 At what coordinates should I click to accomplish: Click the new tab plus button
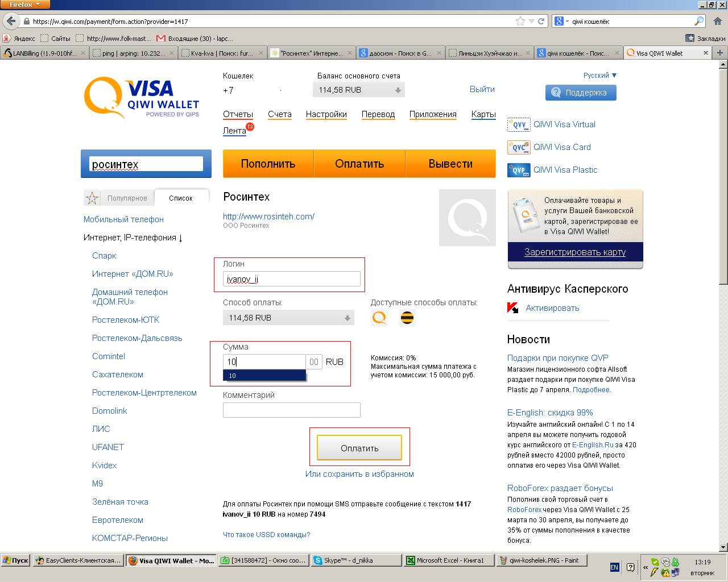719,52
